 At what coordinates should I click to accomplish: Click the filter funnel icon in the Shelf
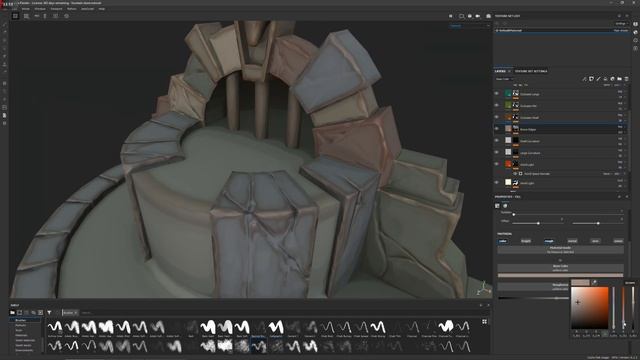[49, 313]
